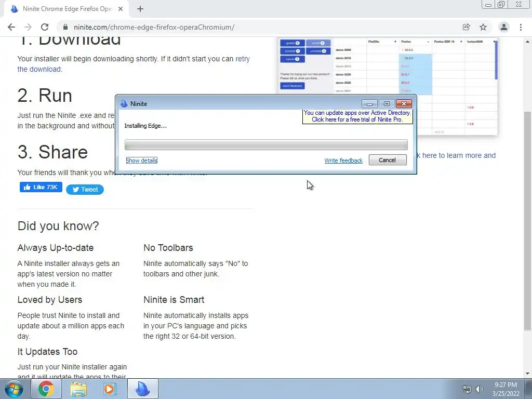The height and width of the screenshot is (399, 532).
Task: Click Write feedback in the Ninite dialog
Action: [x=343, y=161]
